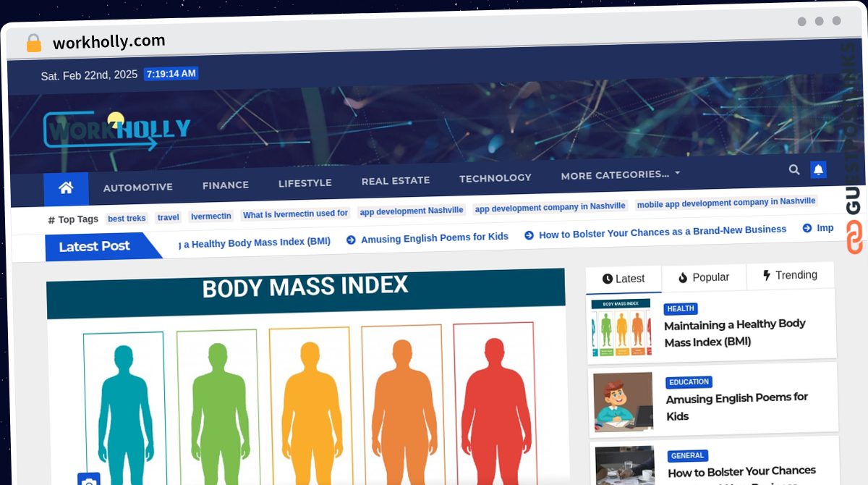Open REAL ESTATE category menu
Image resolution: width=868 pixels, height=485 pixels.
(x=396, y=181)
